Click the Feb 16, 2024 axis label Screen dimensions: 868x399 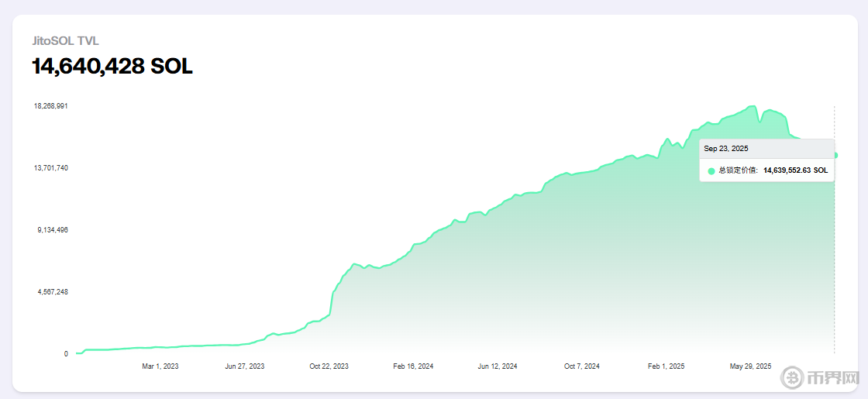point(413,366)
